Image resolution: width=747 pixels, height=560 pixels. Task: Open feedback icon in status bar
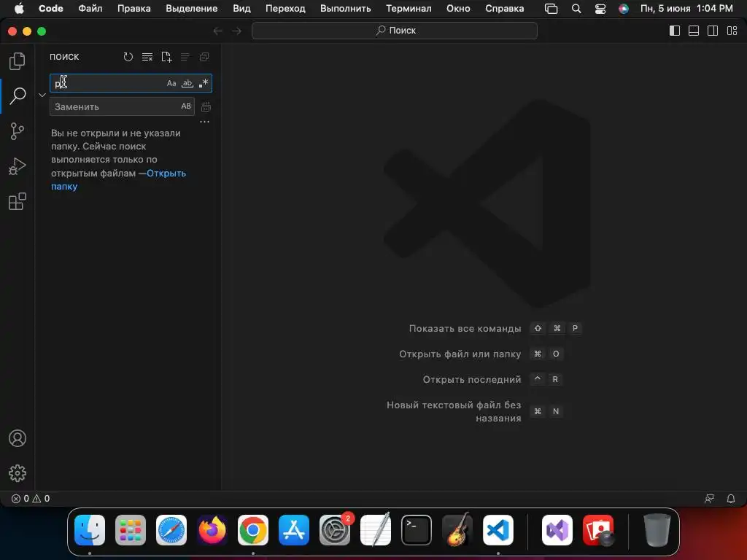click(709, 499)
